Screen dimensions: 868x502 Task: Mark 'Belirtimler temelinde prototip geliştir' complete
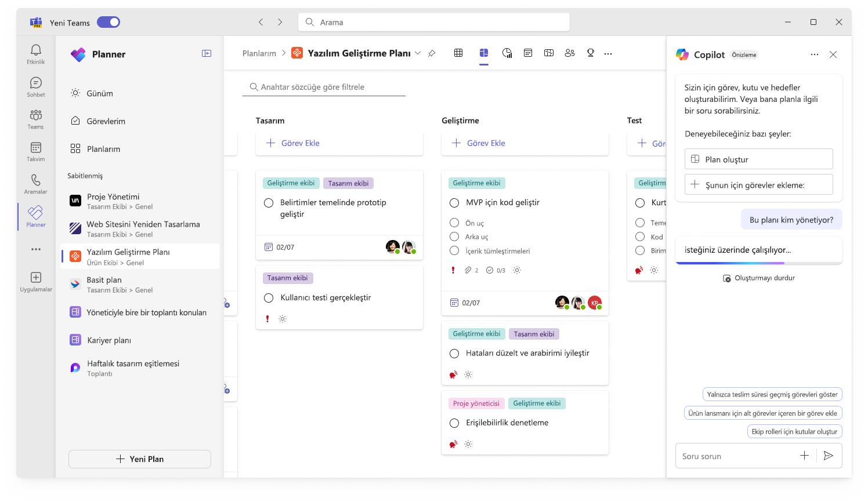click(x=269, y=203)
